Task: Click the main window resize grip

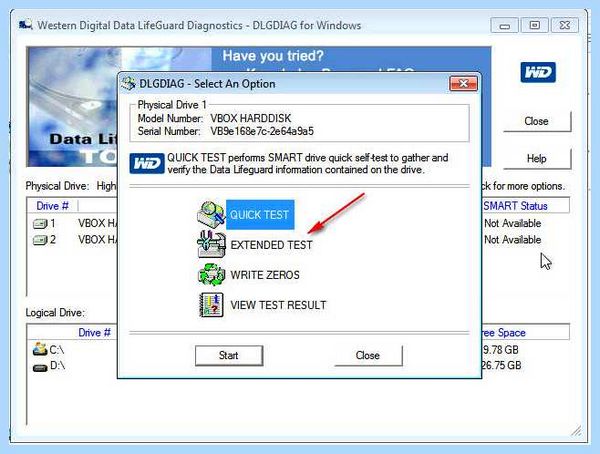Action: [x=577, y=431]
